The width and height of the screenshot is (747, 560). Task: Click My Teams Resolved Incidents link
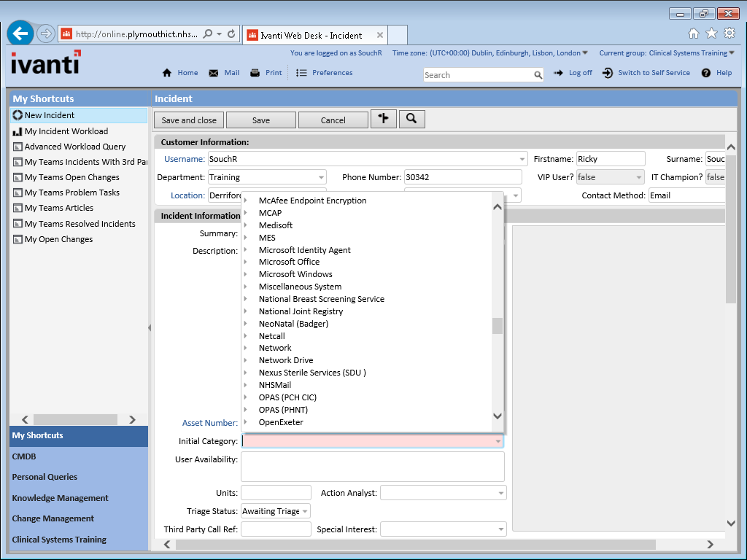(x=80, y=224)
